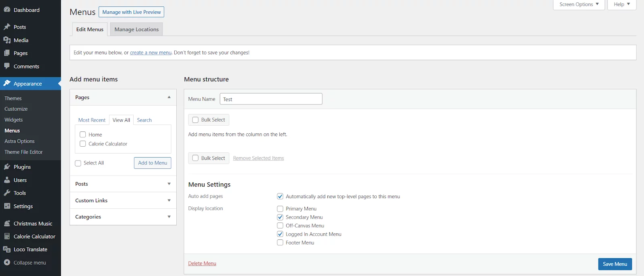Open the Dashboard icon in the sidebar
This screenshot has width=644, height=276.
[x=7, y=10]
